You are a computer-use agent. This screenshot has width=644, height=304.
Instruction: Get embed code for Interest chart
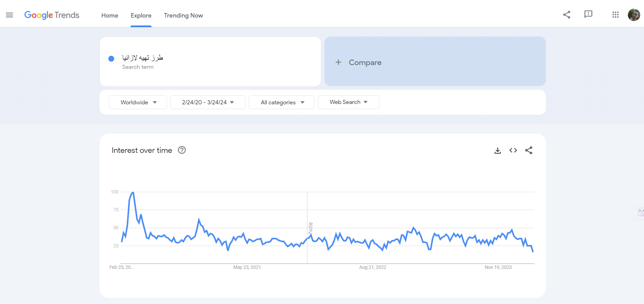[513, 150]
